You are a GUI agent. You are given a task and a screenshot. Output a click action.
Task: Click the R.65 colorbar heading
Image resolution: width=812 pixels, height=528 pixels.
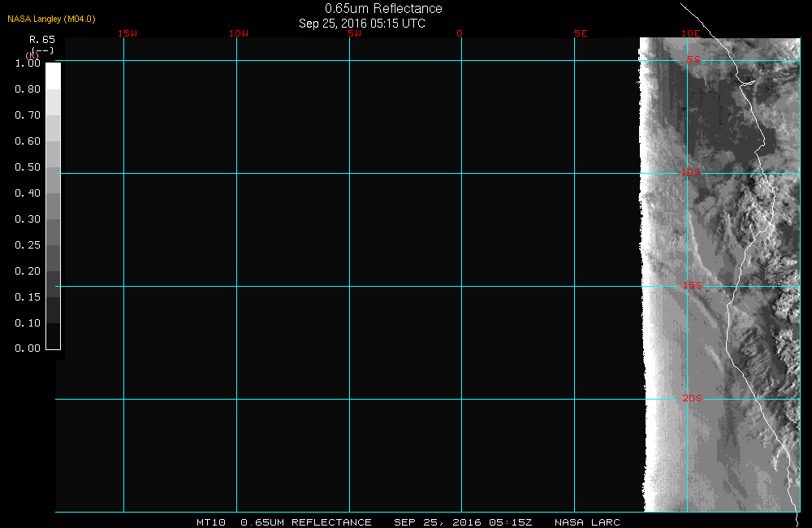[41, 39]
